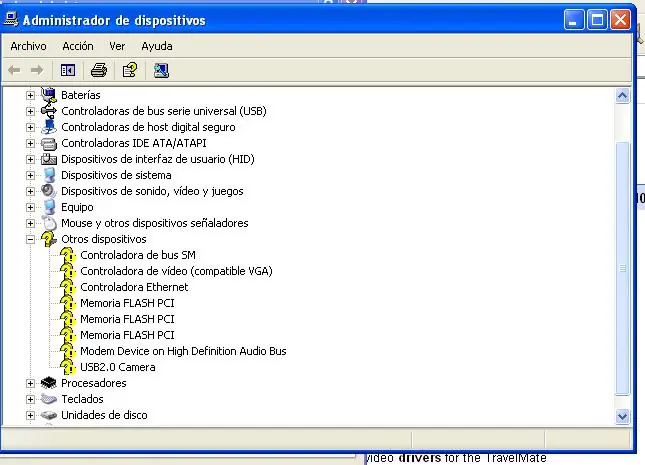
Task: Click the sound, video and games speaker icon
Action: (x=49, y=191)
